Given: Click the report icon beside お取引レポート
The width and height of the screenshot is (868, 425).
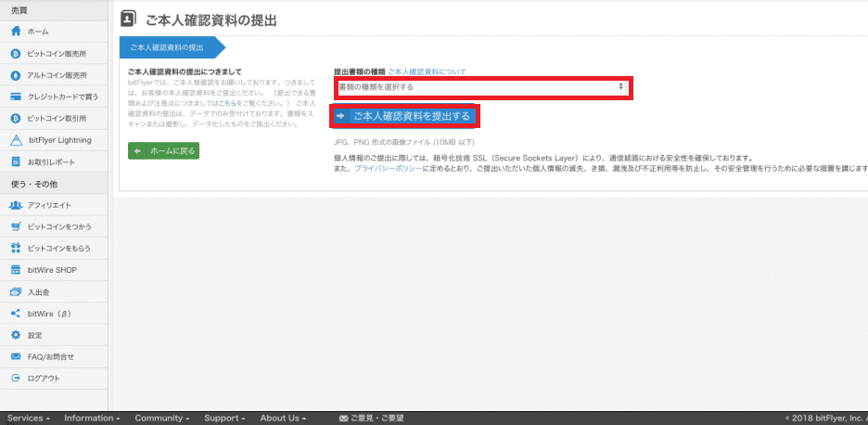Looking at the screenshot, I should point(16,162).
